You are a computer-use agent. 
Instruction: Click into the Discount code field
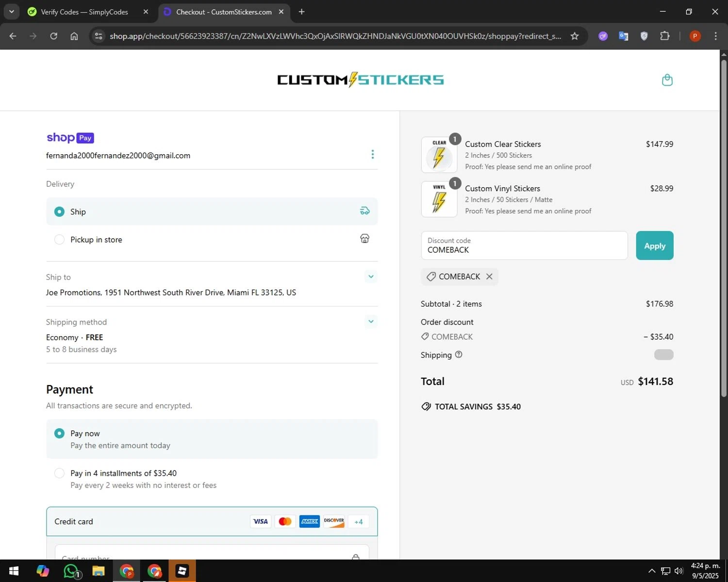click(524, 245)
